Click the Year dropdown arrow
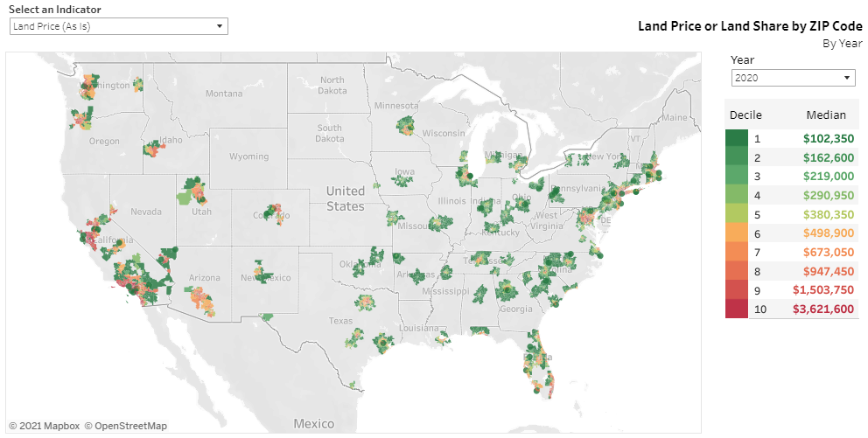 pos(847,78)
